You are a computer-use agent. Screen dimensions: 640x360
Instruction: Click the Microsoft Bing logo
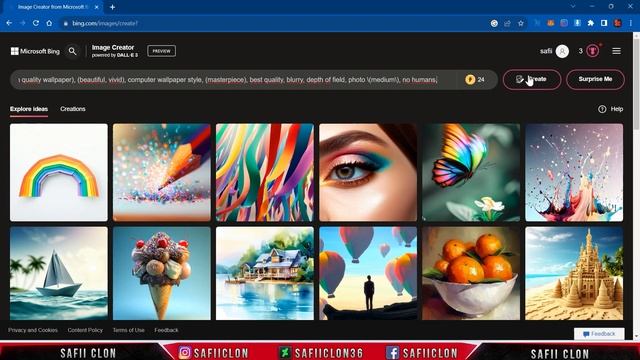35,51
